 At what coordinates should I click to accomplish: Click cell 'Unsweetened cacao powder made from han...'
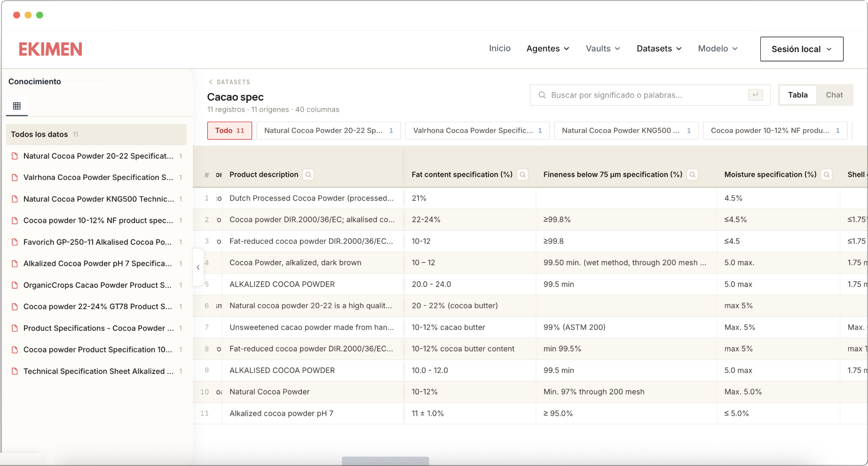tap(312, 327)
